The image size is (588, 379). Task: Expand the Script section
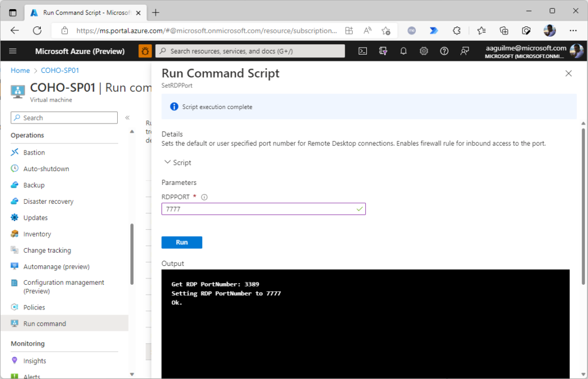click(x=177, y=163)
